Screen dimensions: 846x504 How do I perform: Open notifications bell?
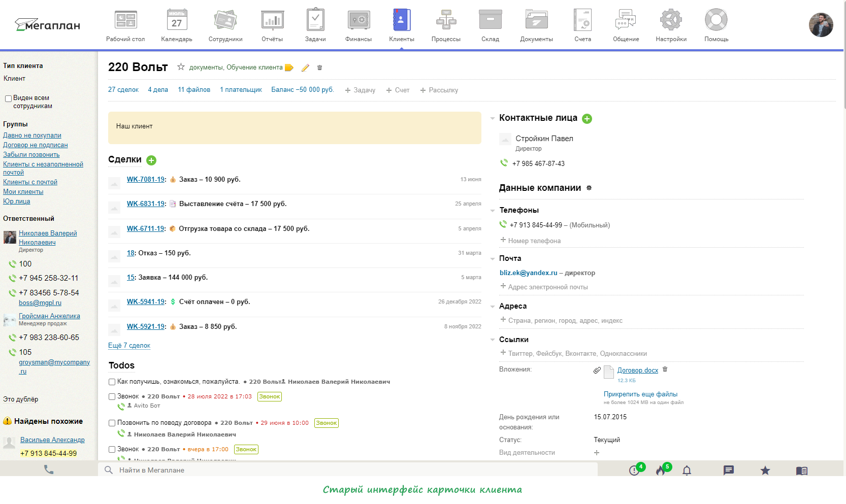(x=687, y=471)
